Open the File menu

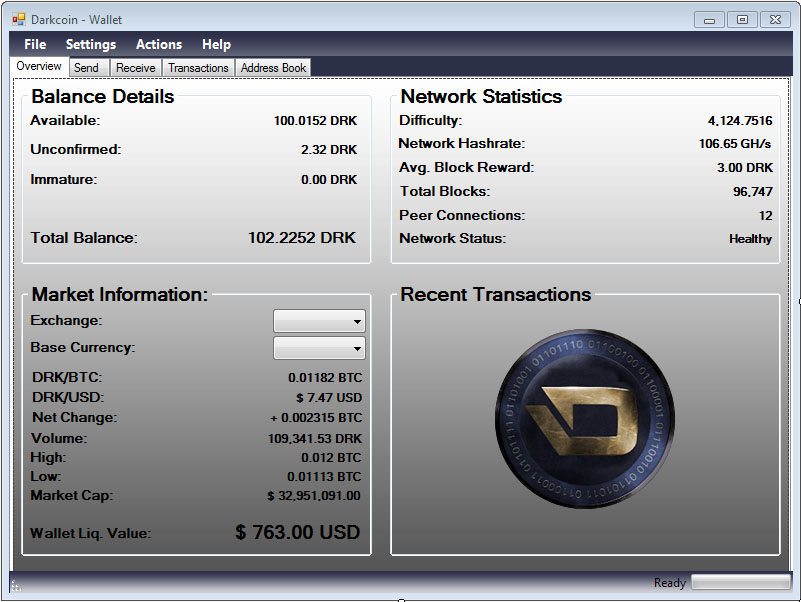35,44
